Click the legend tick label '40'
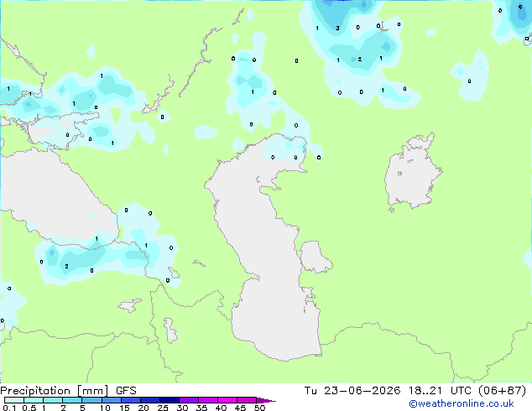This screenshot has height=411, width=532. (221, 408)
